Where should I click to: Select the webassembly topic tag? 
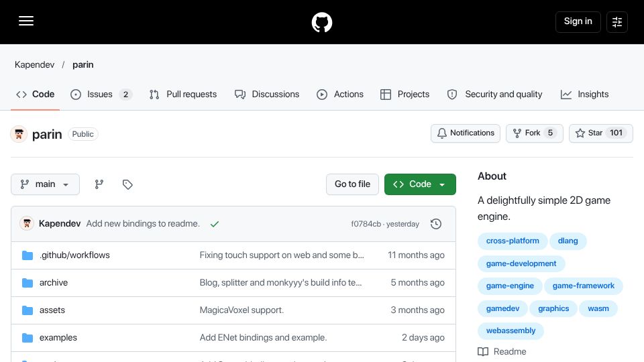click(x=511, y=330)
